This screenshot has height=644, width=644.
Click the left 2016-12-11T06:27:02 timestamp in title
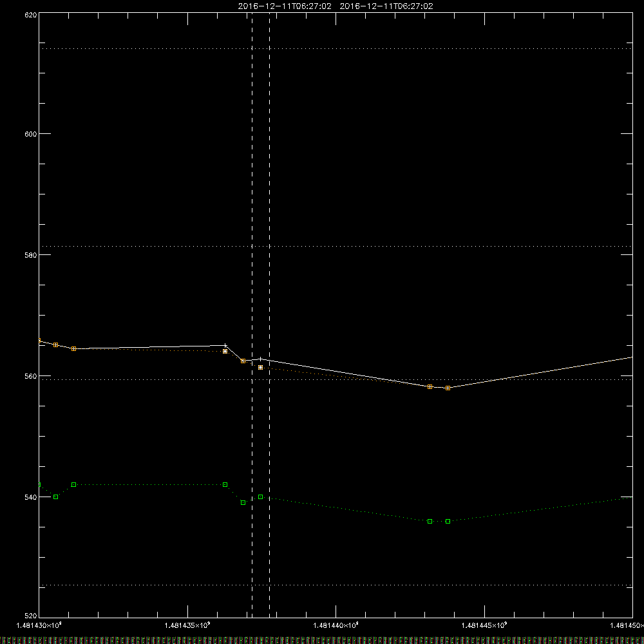(285, 6)
